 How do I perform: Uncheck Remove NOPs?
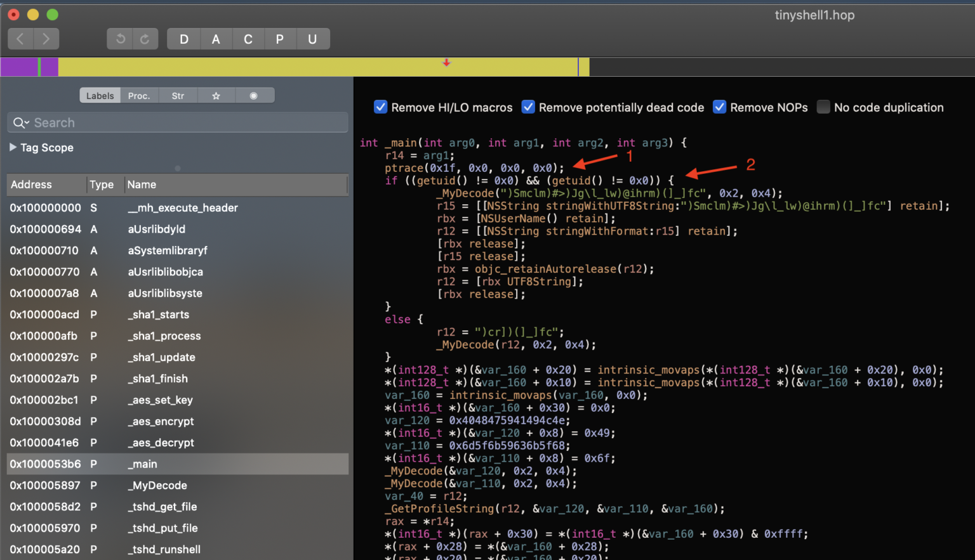[719, 107]
